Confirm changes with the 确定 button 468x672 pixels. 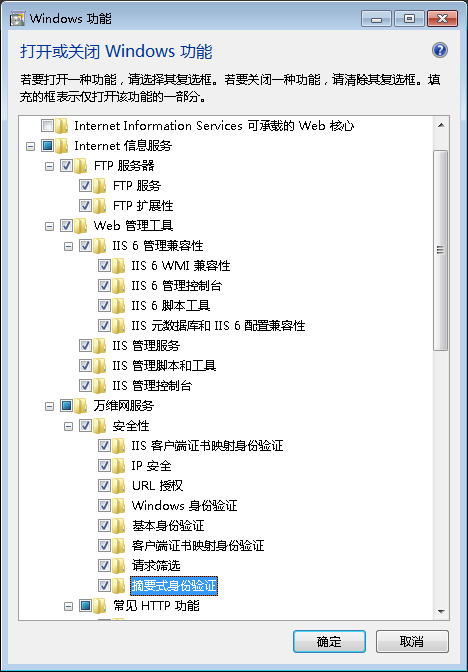click(x=329, y=642)
